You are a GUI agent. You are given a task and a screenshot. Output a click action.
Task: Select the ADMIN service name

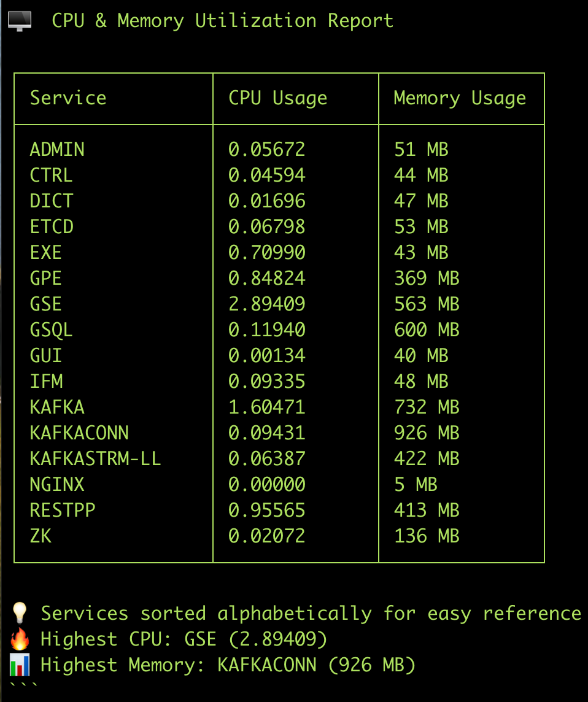pyautogui.click(x=57, y=149)
